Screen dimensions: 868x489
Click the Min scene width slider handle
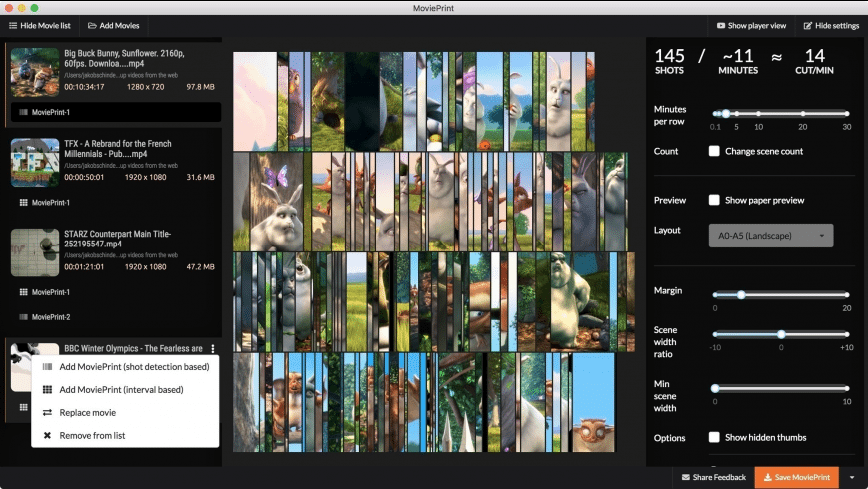(x=715, y=388)
